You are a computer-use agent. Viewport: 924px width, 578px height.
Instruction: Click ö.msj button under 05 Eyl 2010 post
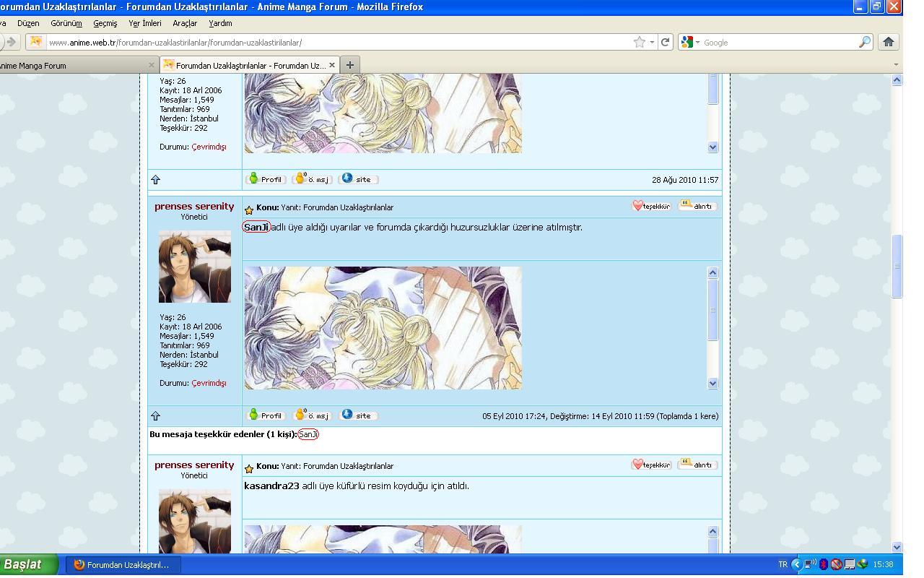[312, 415]
